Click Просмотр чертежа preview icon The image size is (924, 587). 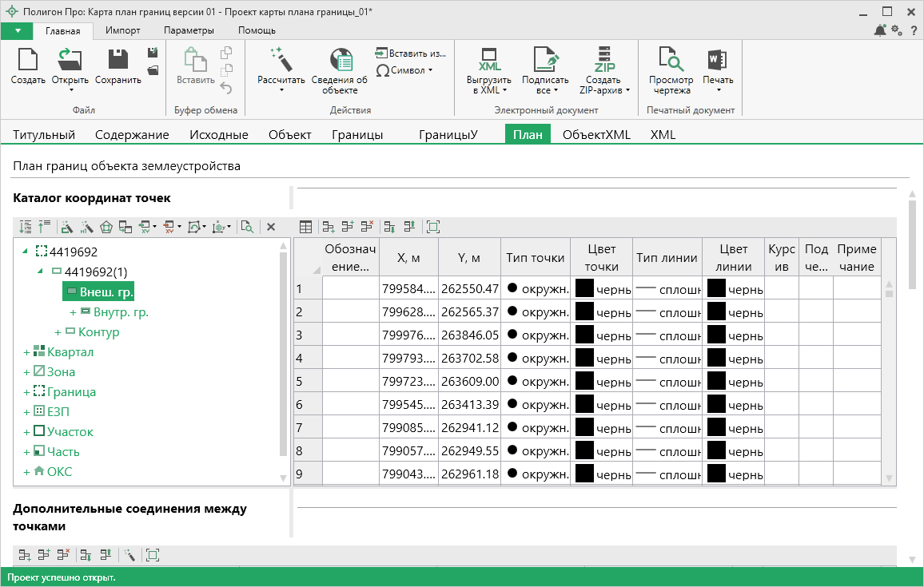click(671, 61)
